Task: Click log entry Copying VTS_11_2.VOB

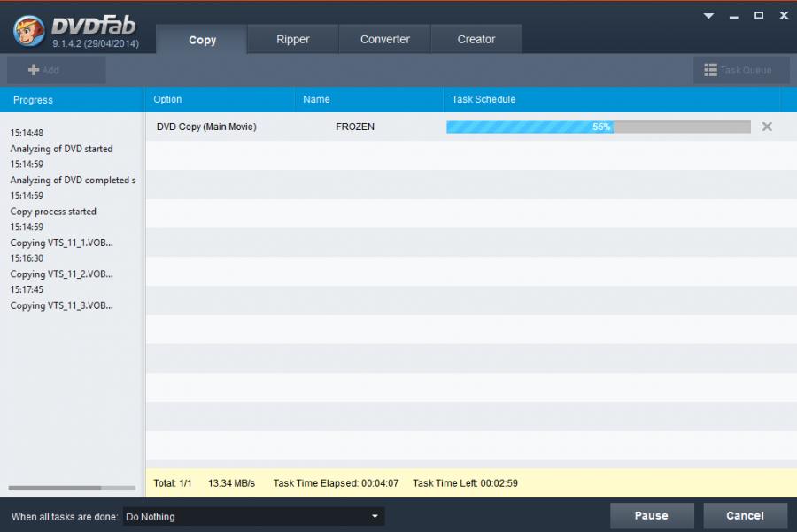Action: [x=61, y=274]
